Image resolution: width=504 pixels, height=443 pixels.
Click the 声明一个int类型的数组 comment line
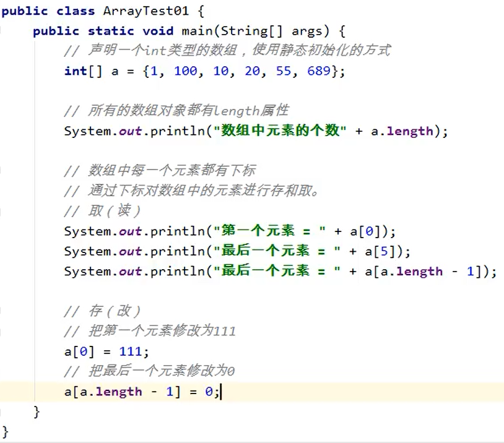pyautogui.click(x=227, y=50)
